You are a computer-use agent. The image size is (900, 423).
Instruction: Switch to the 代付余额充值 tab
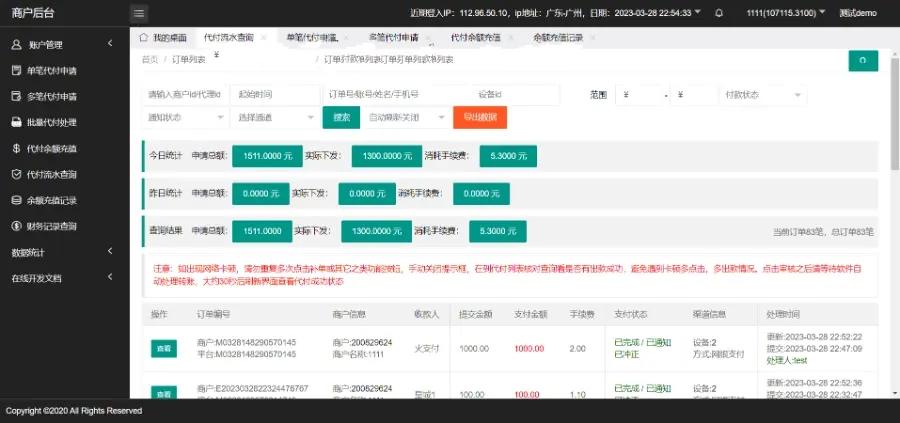pos(475,38)
